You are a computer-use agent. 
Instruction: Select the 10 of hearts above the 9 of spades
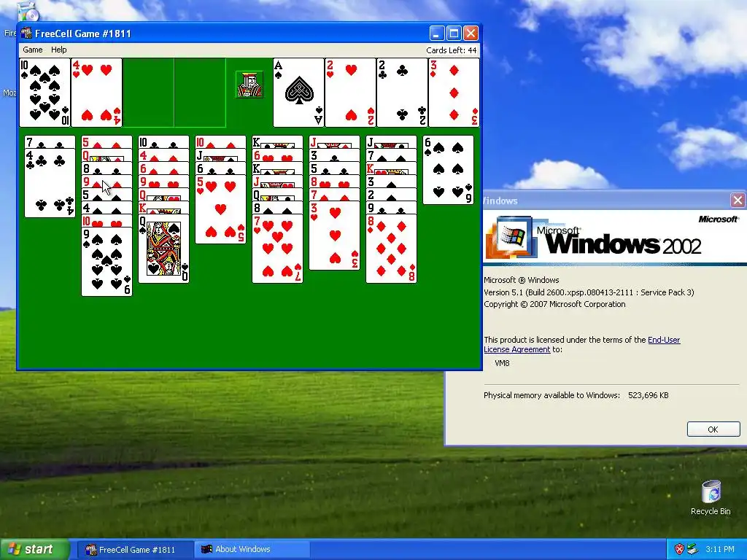107,221
